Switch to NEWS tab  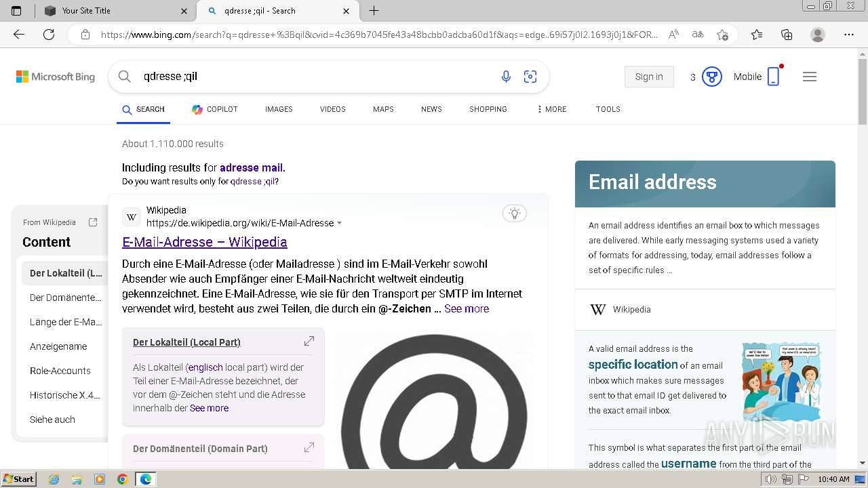431,109
